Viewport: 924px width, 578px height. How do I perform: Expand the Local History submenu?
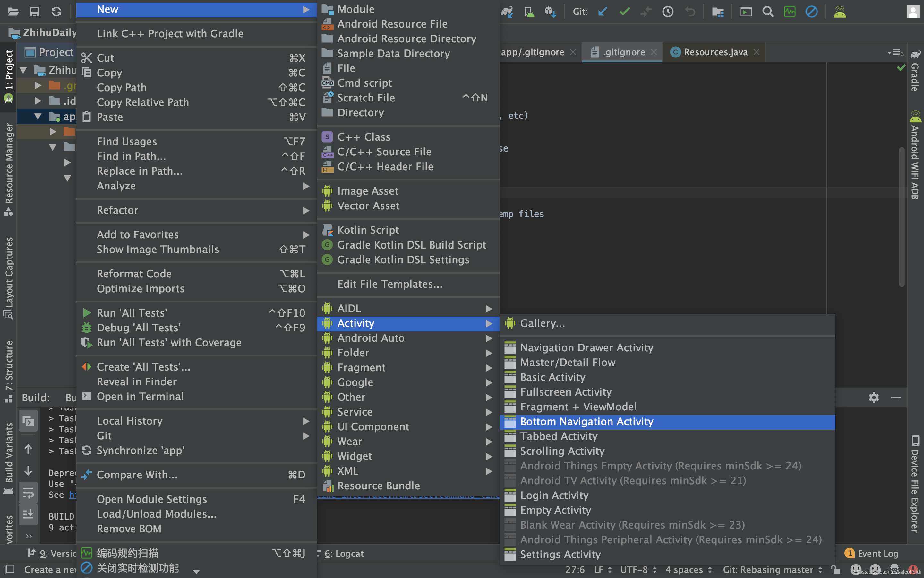(x=196, y=421)
